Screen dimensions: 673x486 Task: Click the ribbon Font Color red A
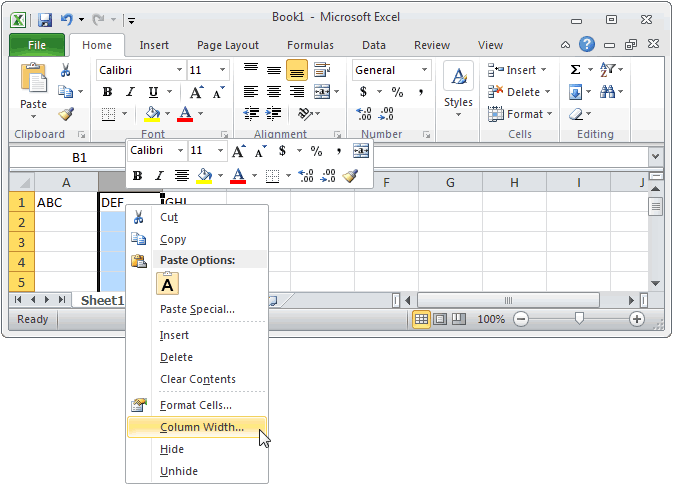[185, 114]
